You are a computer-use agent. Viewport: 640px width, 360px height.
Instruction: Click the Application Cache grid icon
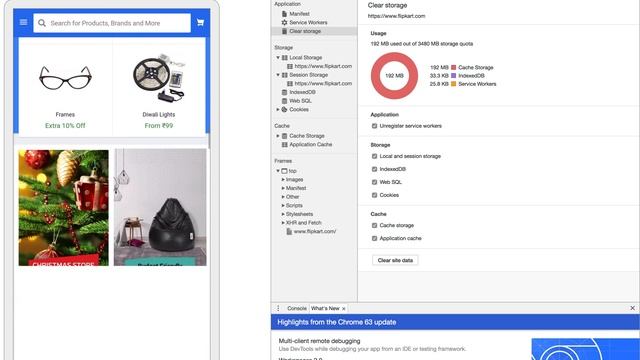(285, 144)
